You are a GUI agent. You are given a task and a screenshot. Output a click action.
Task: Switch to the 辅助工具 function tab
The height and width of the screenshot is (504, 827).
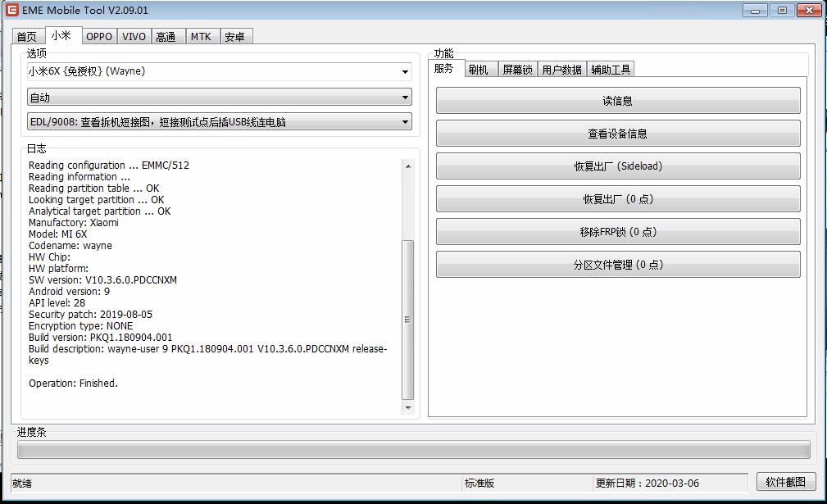[x=611, y=69]
